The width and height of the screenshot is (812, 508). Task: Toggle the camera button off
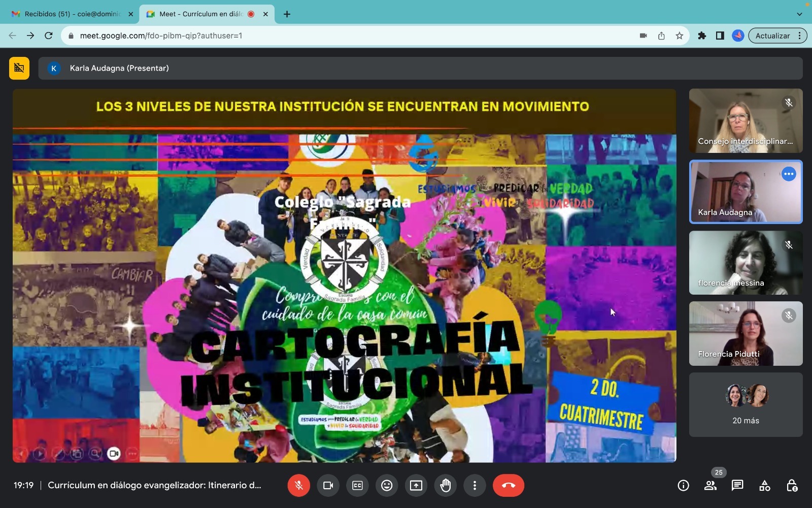[x=328, y=486]
